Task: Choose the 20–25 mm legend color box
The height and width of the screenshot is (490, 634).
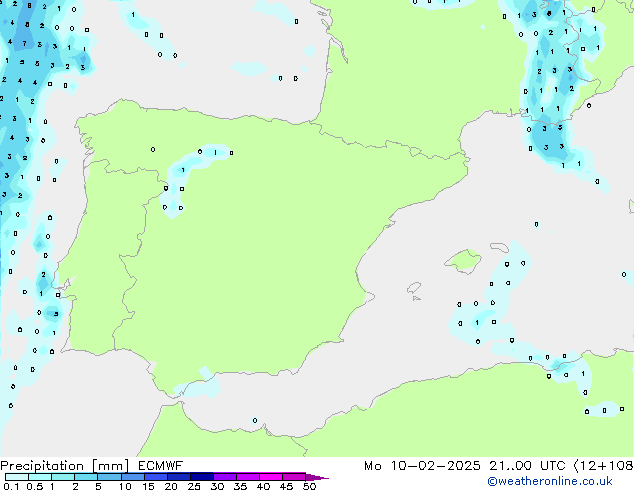Action: [178, 477]
